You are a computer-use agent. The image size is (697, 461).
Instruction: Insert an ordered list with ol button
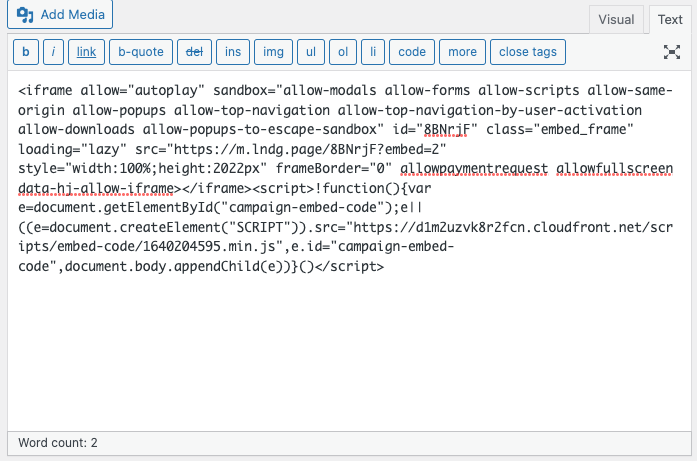pyautogui.click(x=343, y=52)
